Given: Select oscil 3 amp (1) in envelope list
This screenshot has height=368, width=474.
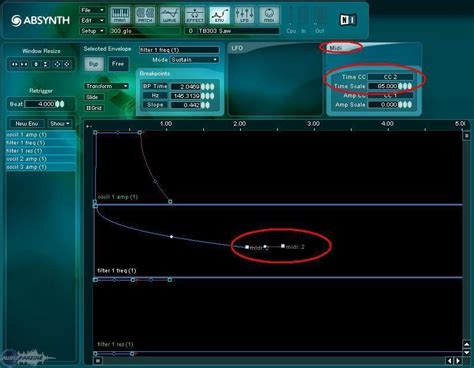Looking at the screenshot, I should [x=41, y=167].
